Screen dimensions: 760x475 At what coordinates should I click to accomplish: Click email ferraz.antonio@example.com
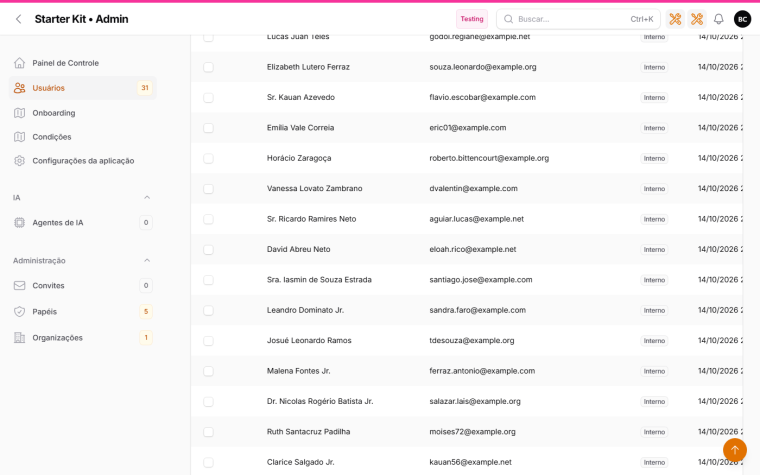coord(482,371)
